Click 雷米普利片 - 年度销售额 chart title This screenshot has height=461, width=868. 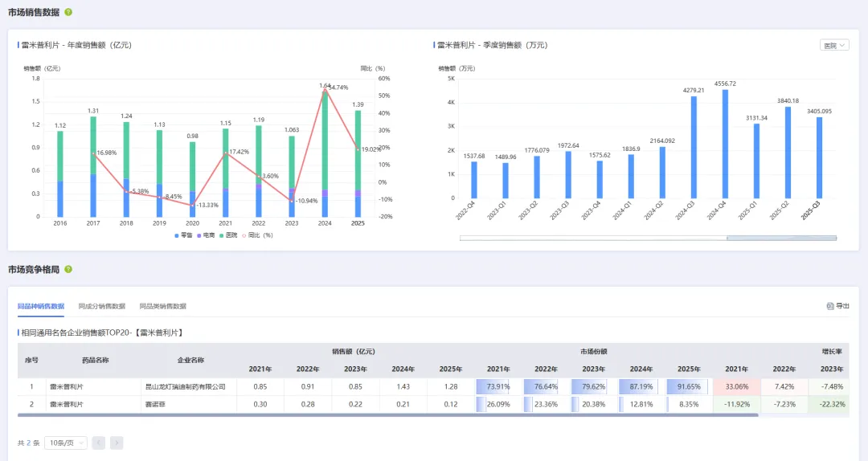point(76,45)
